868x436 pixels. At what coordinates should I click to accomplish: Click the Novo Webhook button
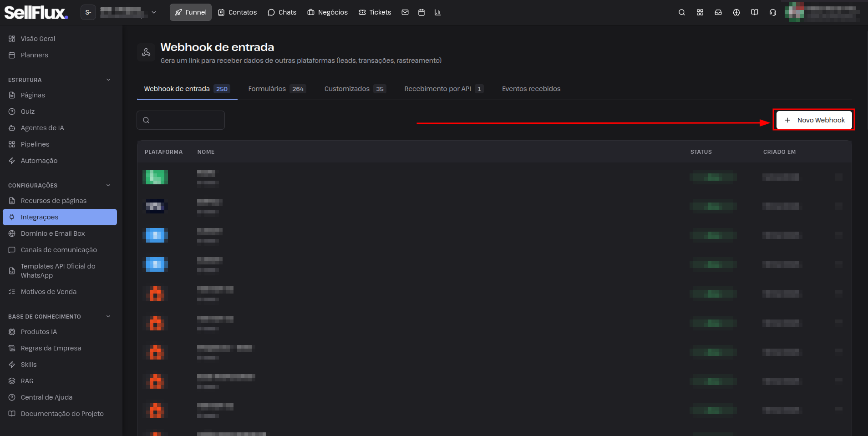click(814, 120)
